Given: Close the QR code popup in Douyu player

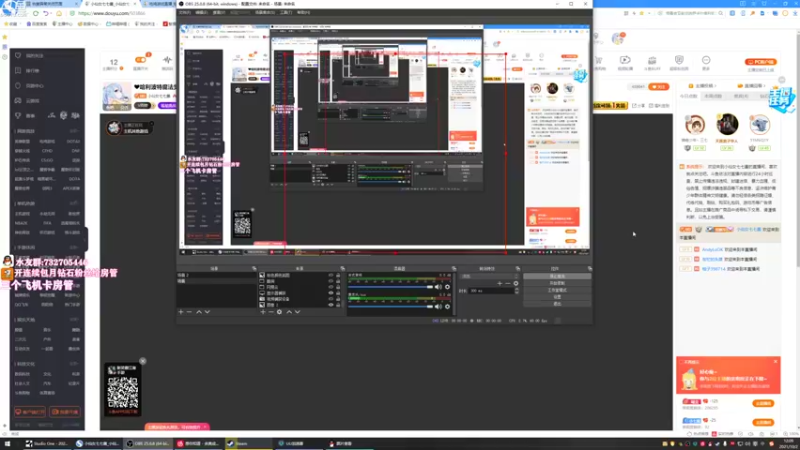Looking at the screenshot, I should click(x=143, y=361).
